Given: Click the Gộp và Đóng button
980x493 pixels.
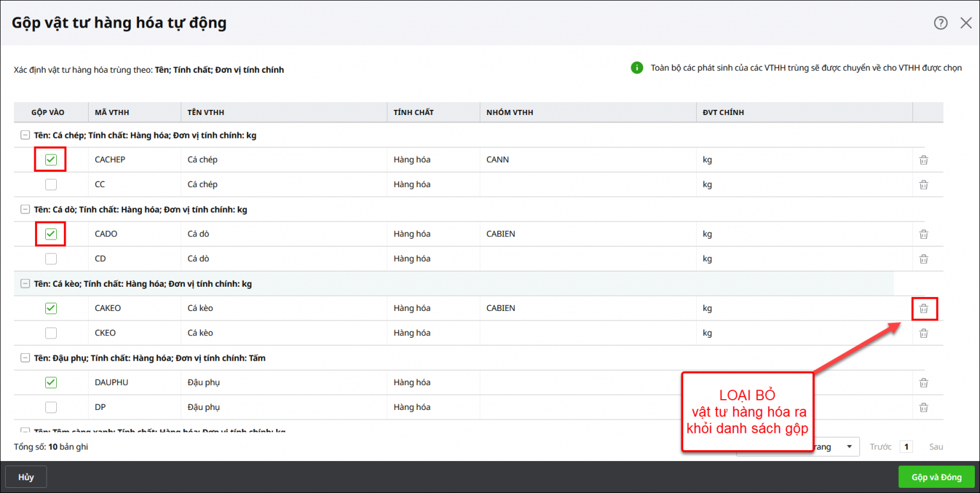Looking at the screenshot, I should point(936,477).
